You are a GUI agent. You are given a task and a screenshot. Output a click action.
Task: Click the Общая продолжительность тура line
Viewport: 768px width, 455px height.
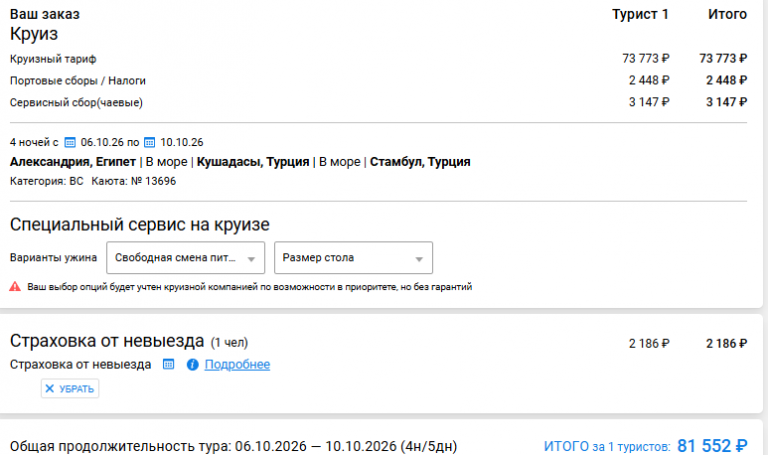[x=233, y=446]
